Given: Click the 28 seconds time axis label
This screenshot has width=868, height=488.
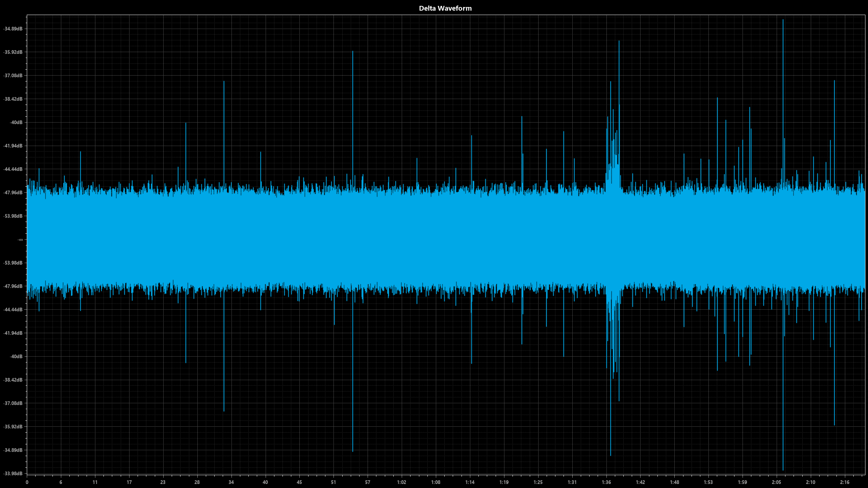Looking at the screenshot, I should tap(197, 482).
